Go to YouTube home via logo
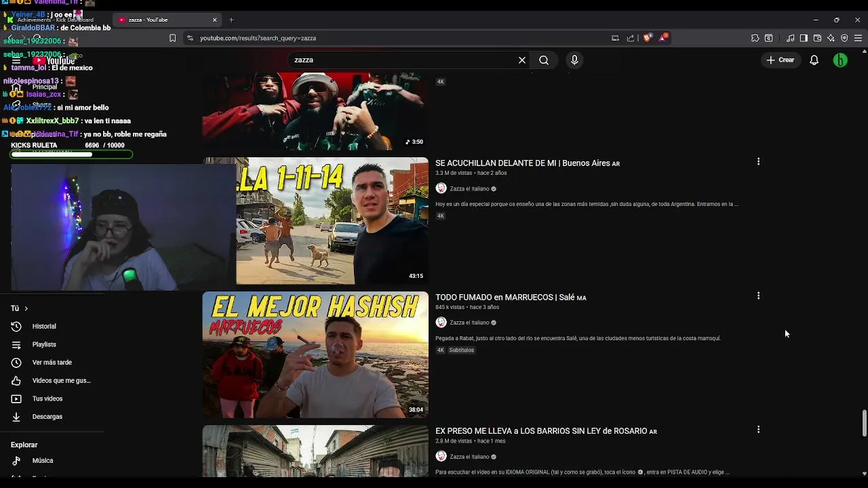868x488 pixels. (54, 61)
